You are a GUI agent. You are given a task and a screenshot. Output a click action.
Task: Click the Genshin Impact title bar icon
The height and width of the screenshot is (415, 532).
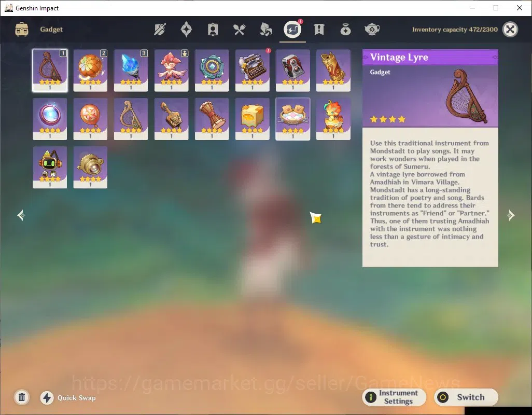coord(9,8)
